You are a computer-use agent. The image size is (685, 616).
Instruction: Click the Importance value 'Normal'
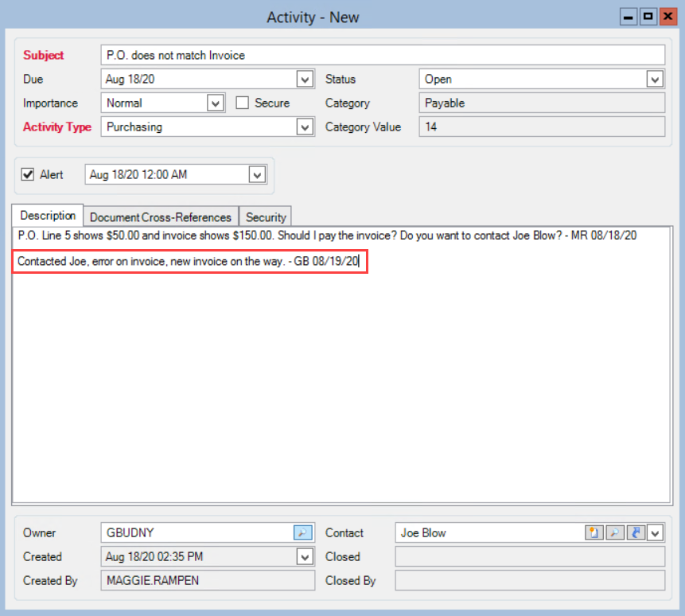click(124, 103)
